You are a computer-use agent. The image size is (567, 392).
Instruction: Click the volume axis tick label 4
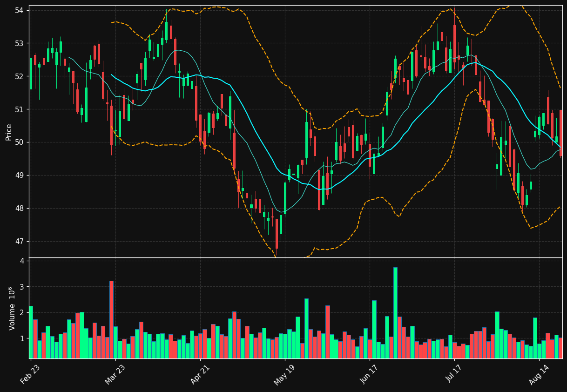click(x=22, y=261)
